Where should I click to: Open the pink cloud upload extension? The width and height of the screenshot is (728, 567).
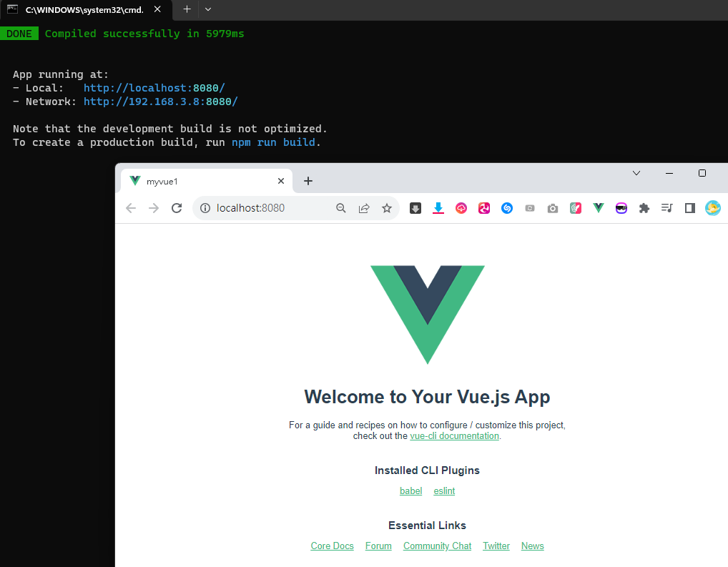[x=461, y=208]
